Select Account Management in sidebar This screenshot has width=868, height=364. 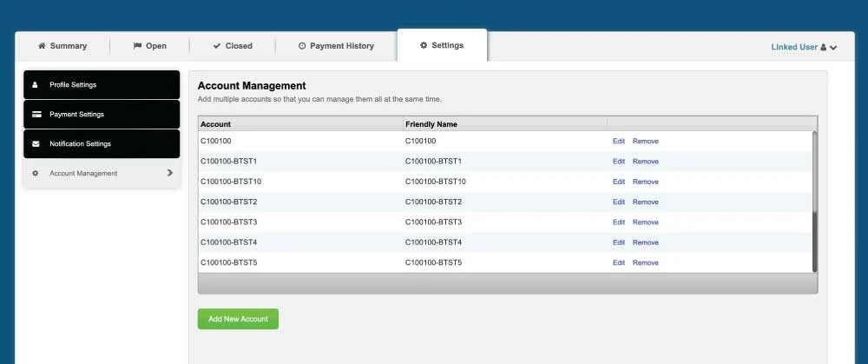pyautogui.click(x=102, y=174)
